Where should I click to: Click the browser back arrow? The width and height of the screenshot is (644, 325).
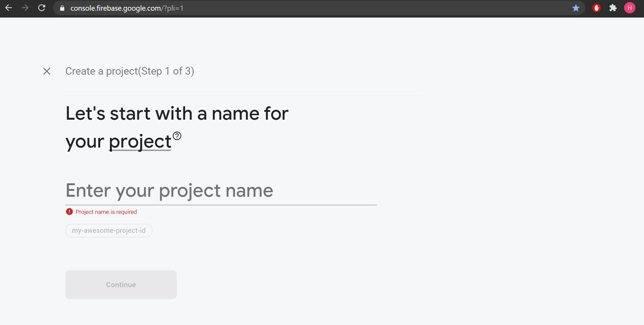click(x=9, y=8)
